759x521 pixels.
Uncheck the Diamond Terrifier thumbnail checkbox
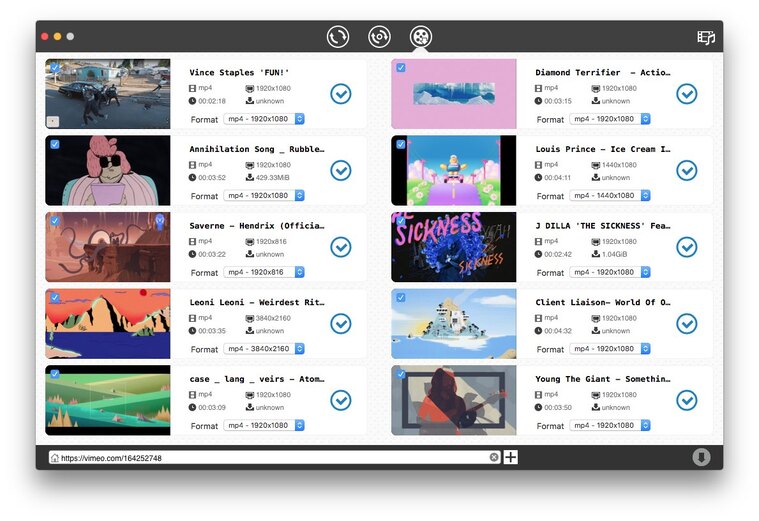(401, 68)
